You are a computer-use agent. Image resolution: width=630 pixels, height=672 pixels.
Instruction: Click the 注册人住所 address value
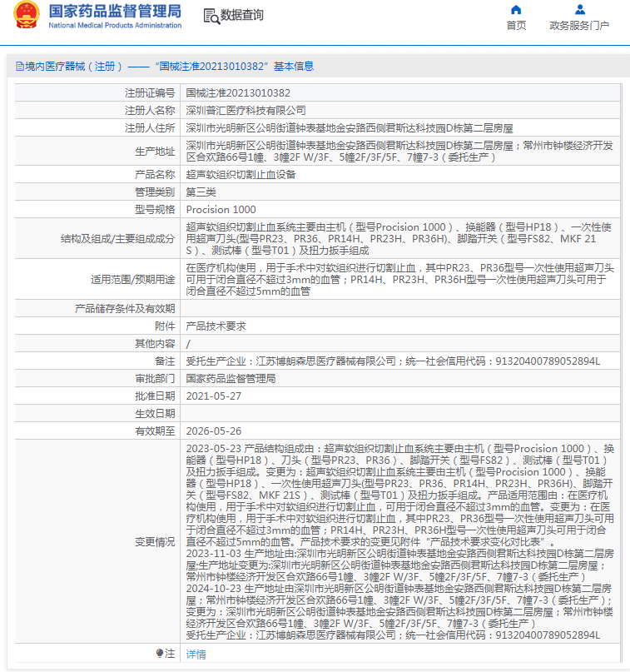click(x=350, y=128)
